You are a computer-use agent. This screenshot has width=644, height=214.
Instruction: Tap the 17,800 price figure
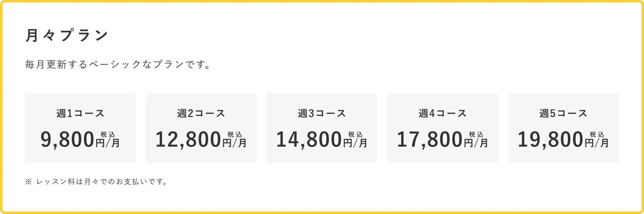click(430, 139)
